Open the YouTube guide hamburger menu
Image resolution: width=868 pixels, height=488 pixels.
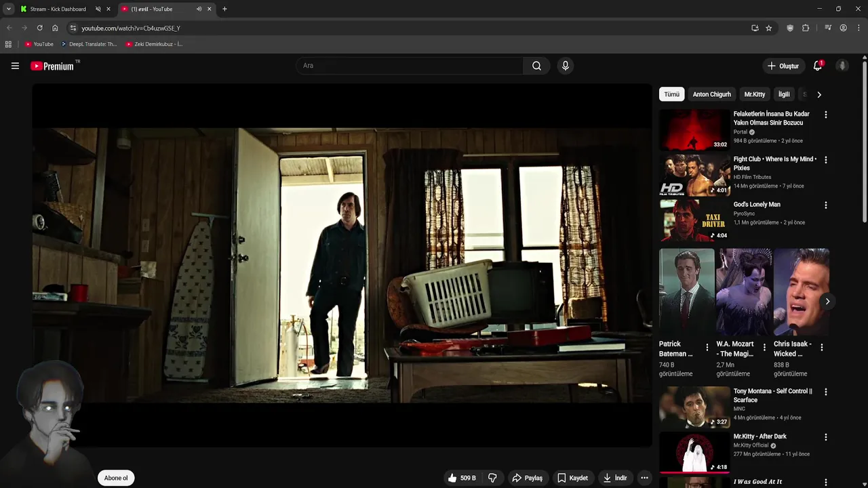click(15, 66)
